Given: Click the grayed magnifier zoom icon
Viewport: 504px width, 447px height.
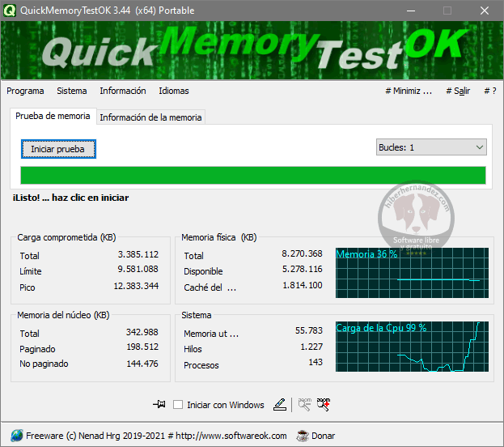Looking at the screenshot, I should click(304, 405).
